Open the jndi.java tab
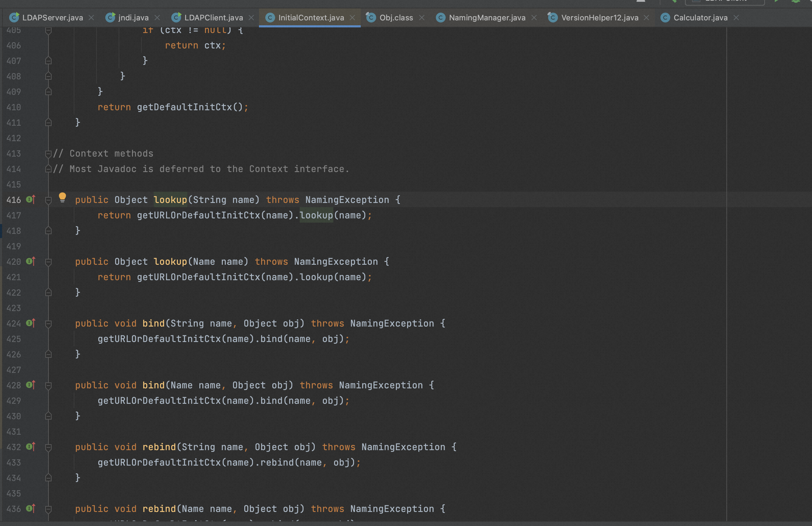The image size is (812, 526). coord(133,18)
